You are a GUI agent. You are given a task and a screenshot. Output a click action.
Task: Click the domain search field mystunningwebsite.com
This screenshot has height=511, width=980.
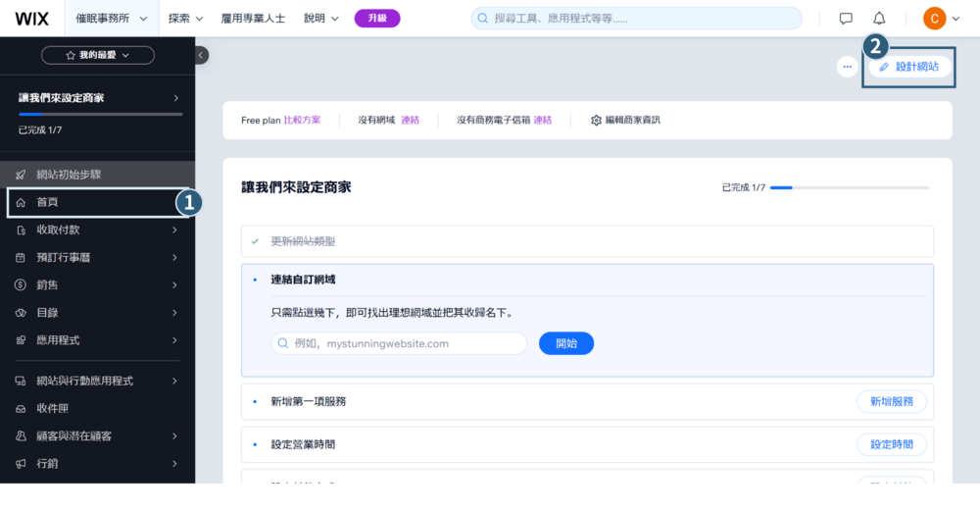pos(399,343)
